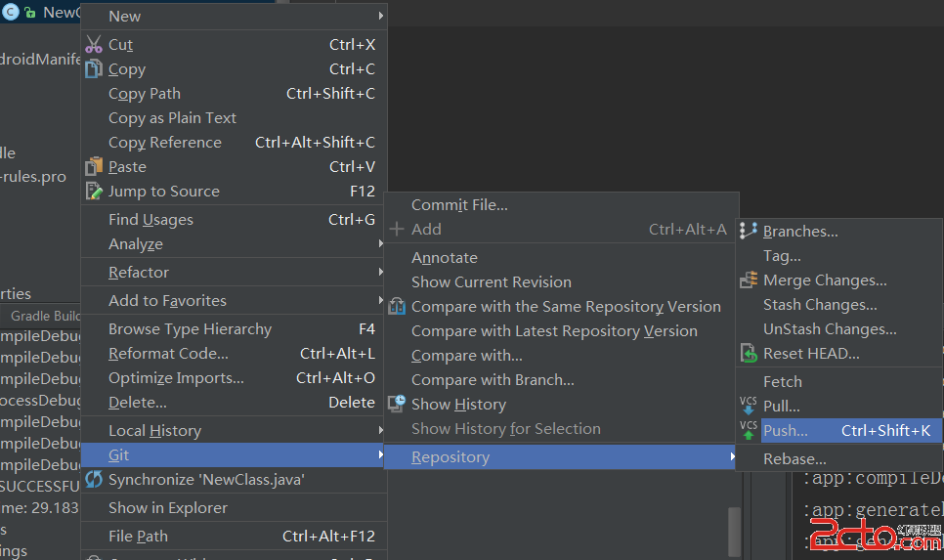This screenshot has width=944, height=560.
Task: Click the Cut scissors icon
Action: click(x=94, y=45)
